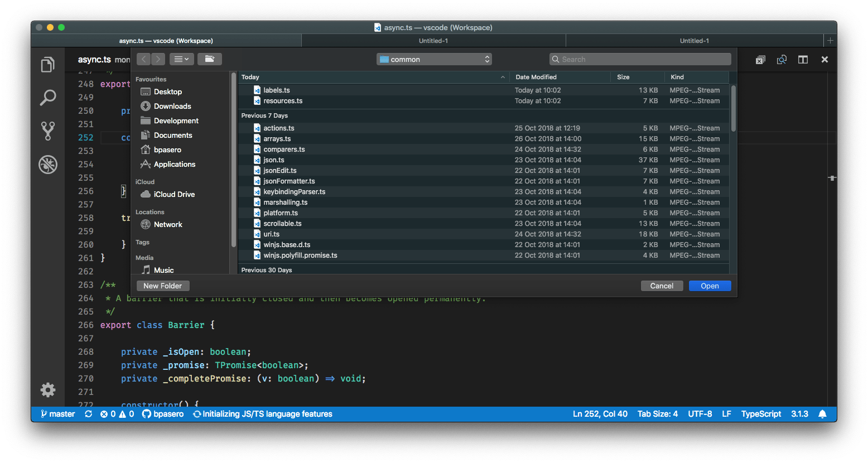Image resolution: width=868 pixels, height=463 pixels.
Task: Click the back arrow in the file dialog
Action: click(143, 59)
